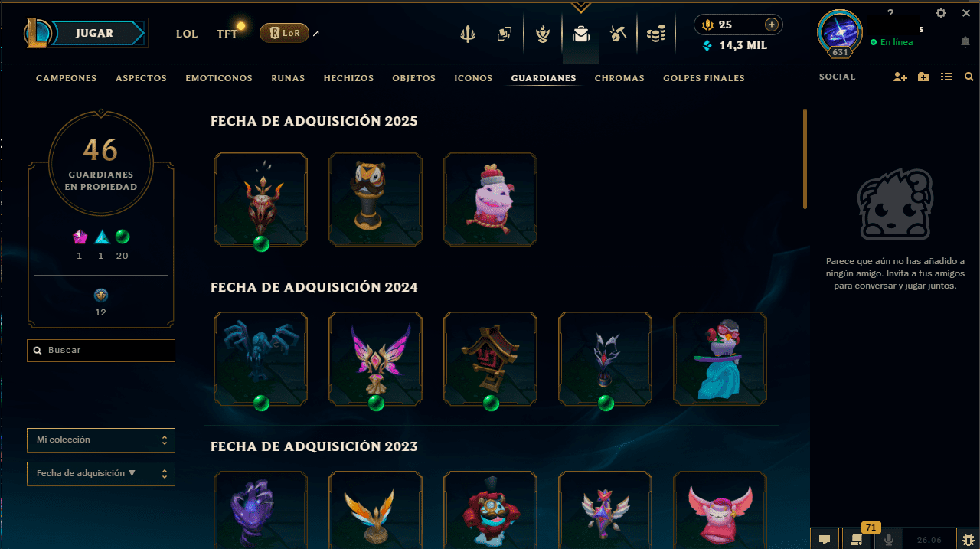The image size is (980, 549).
Task: Click the add friend icon
Action: pos(900,77)
